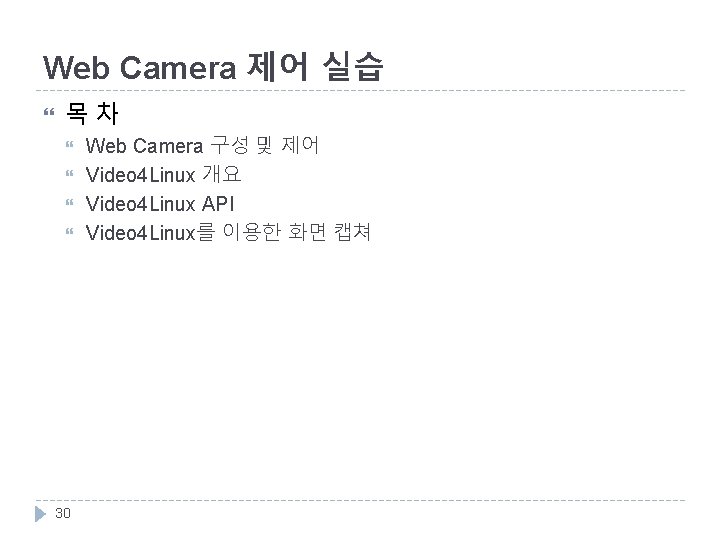Image resolution: width=720 pixels, height=540 pixels.
Task: Click the Video4Linux 개요 item
Action: click(x=163, y=174)
